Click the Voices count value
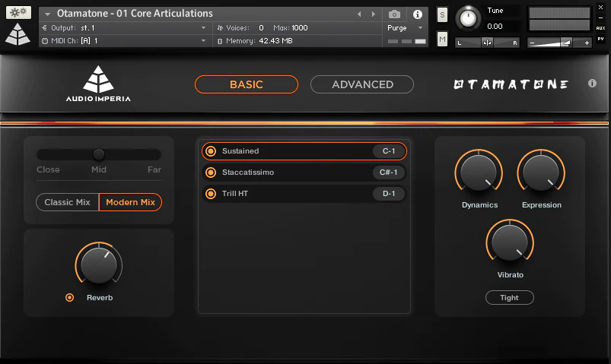The width and height of the screenshot is (611, 364). [x=261, y=27]
